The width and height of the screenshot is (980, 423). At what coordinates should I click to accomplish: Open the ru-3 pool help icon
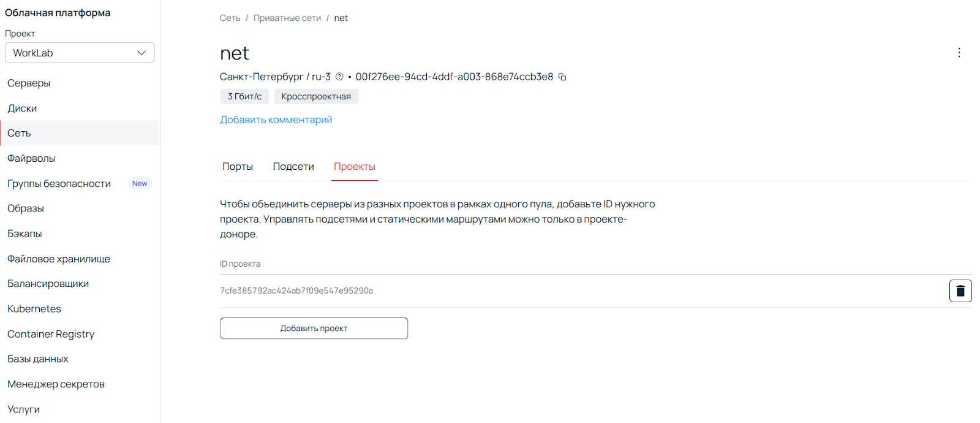pyautogui.click(x=339, y=77)
